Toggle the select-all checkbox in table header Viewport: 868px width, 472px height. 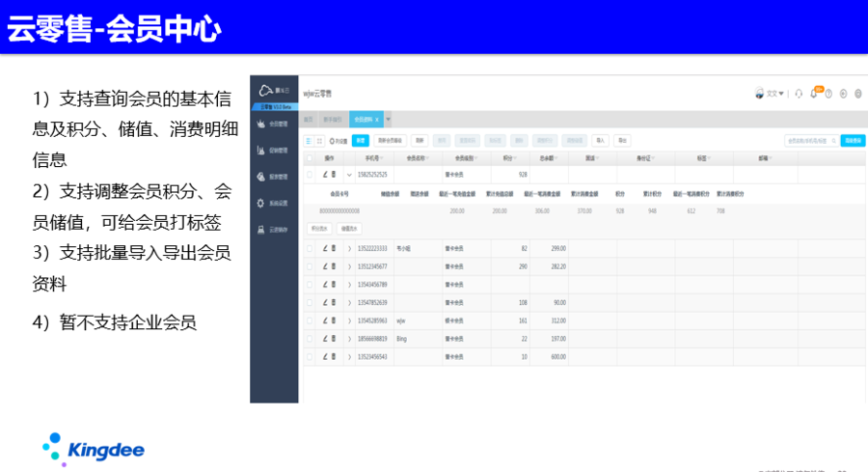pos(310,158)
